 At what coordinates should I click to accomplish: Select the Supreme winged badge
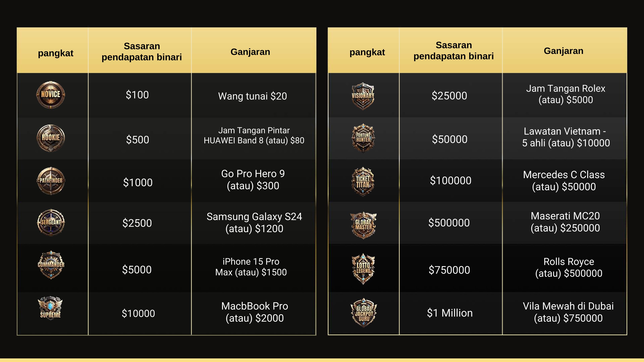click(x=50, y=308)
